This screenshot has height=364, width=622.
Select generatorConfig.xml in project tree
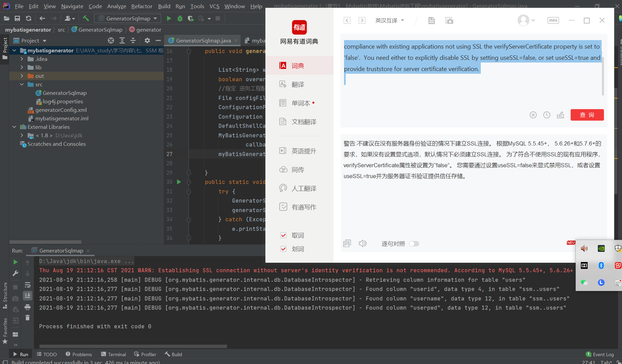click(61, 110)
